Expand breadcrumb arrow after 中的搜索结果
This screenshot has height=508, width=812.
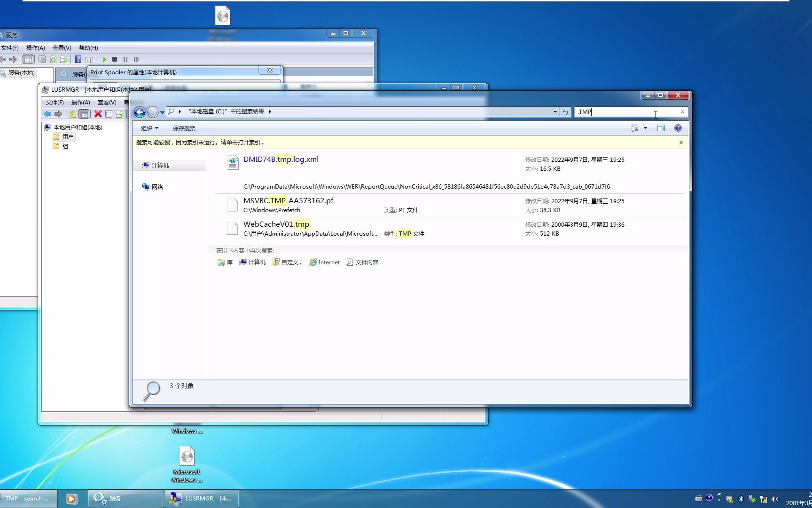[270, 112]
